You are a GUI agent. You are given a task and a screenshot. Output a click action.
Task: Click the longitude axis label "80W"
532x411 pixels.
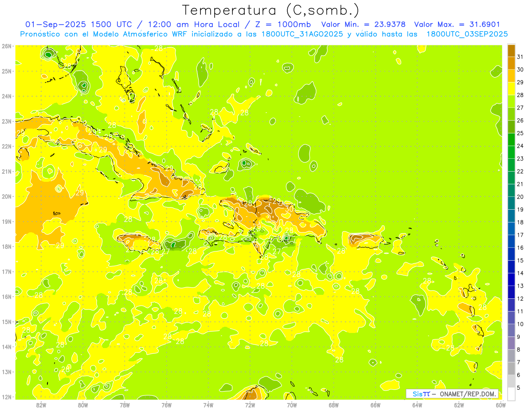click(83, 405)
